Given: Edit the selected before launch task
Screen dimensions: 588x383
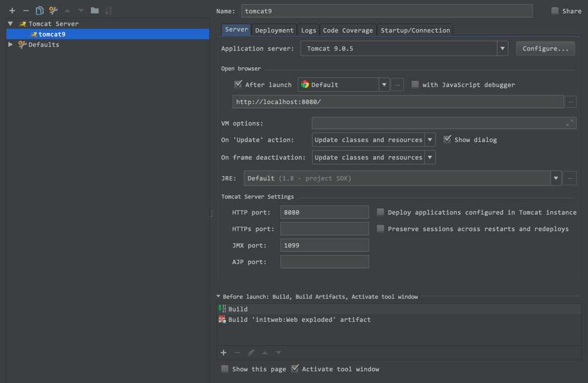Looking at the screenshot, I should [x=251, y=353].
